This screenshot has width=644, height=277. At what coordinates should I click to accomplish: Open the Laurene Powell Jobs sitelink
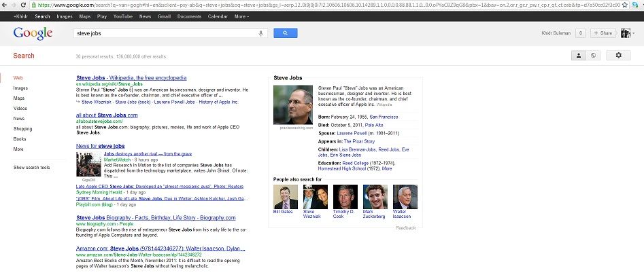[x=175, y=102]
